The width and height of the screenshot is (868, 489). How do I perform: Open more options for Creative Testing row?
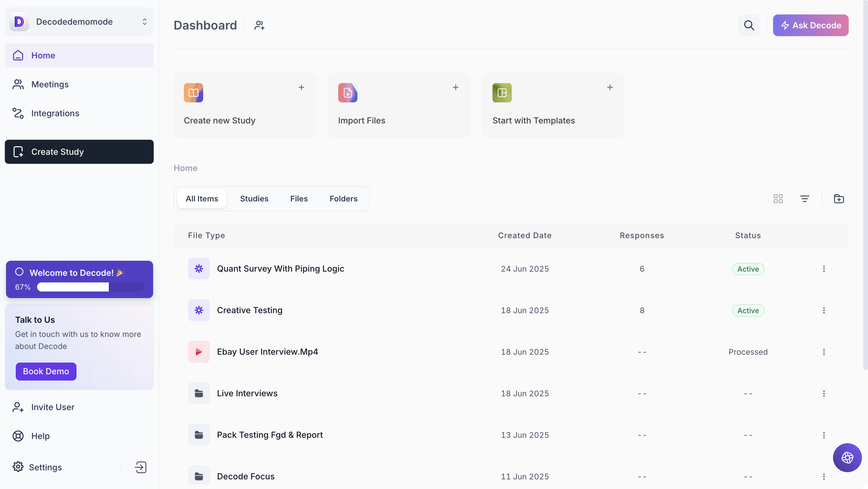pyautogui.click(x=824, y=310)
